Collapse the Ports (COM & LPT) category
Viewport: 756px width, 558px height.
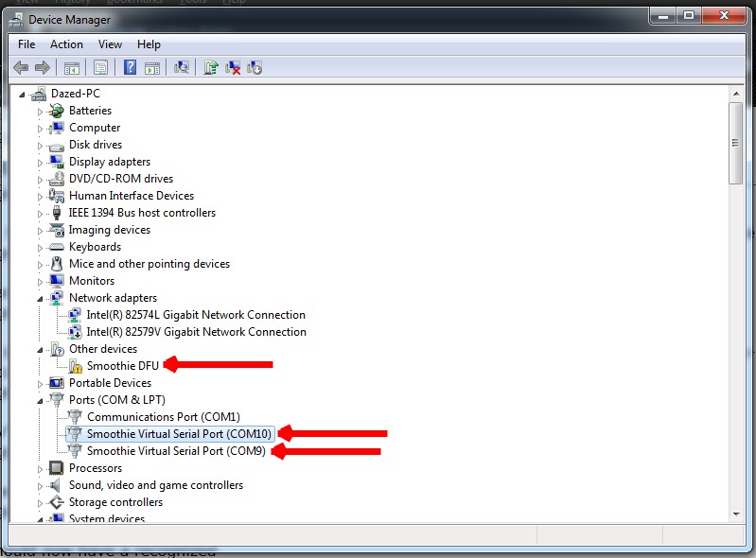[x=41, y=401]
